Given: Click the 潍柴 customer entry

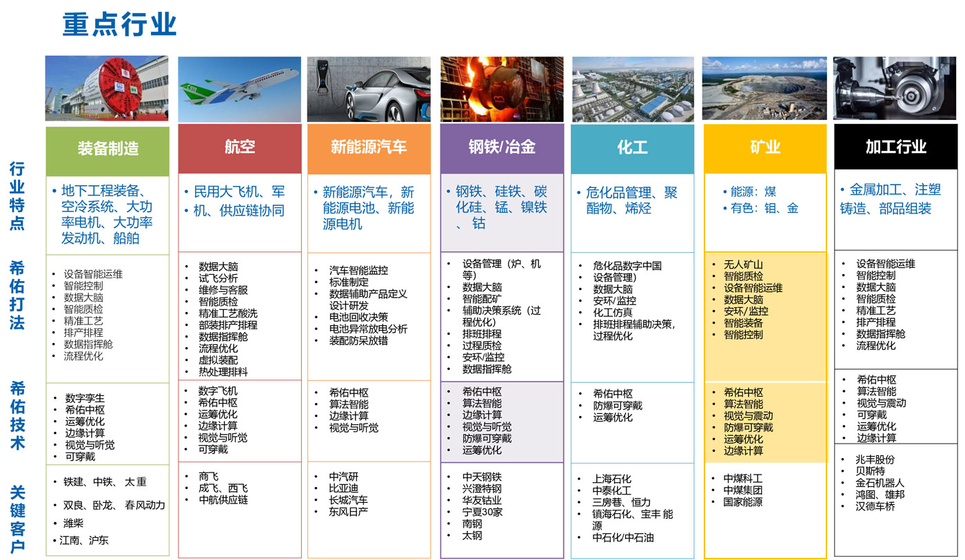Looking at the screenshot, I should coord(73,523).
